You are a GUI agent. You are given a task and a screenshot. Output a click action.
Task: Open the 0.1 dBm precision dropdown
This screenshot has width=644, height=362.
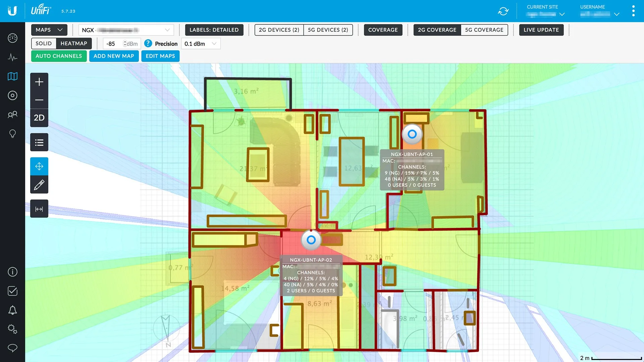[x=200, y=43]
